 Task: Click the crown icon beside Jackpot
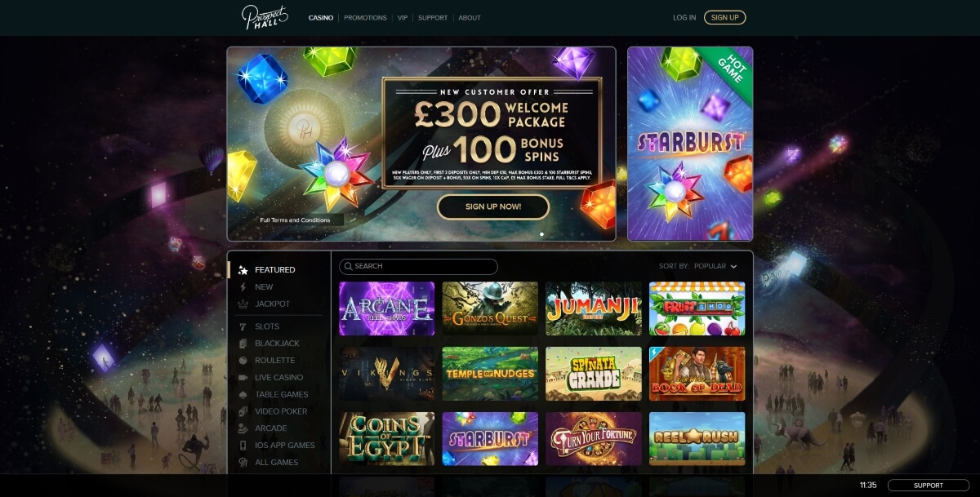(x=243, y=304)
